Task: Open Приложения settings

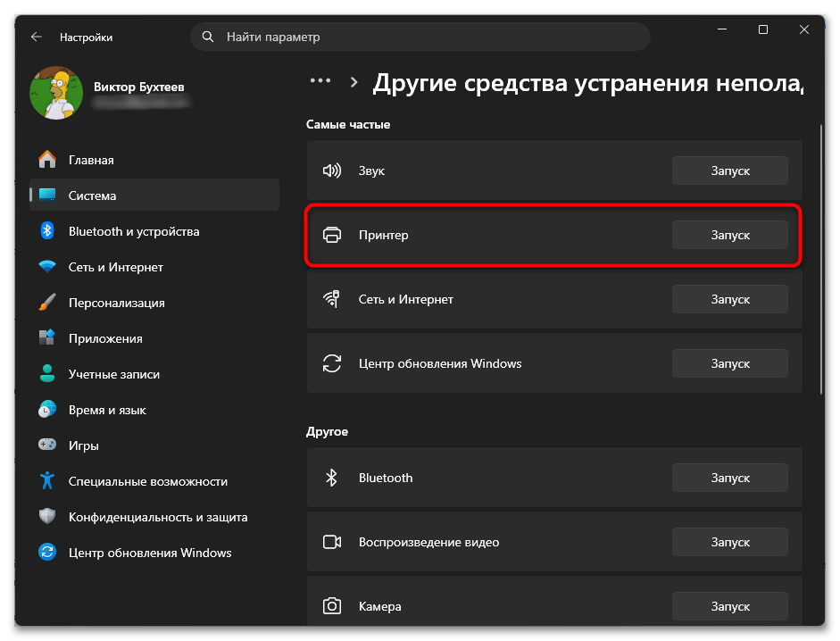Action: 154,337
